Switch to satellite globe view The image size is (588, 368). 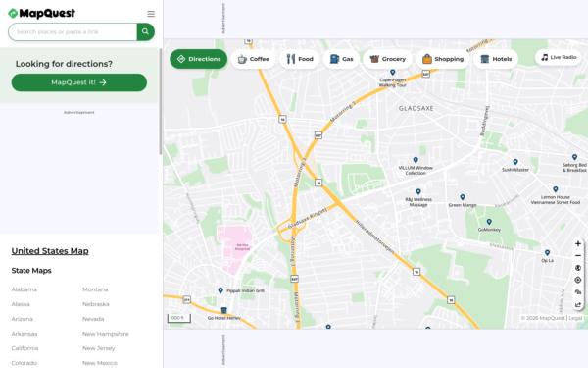(578, 268)
